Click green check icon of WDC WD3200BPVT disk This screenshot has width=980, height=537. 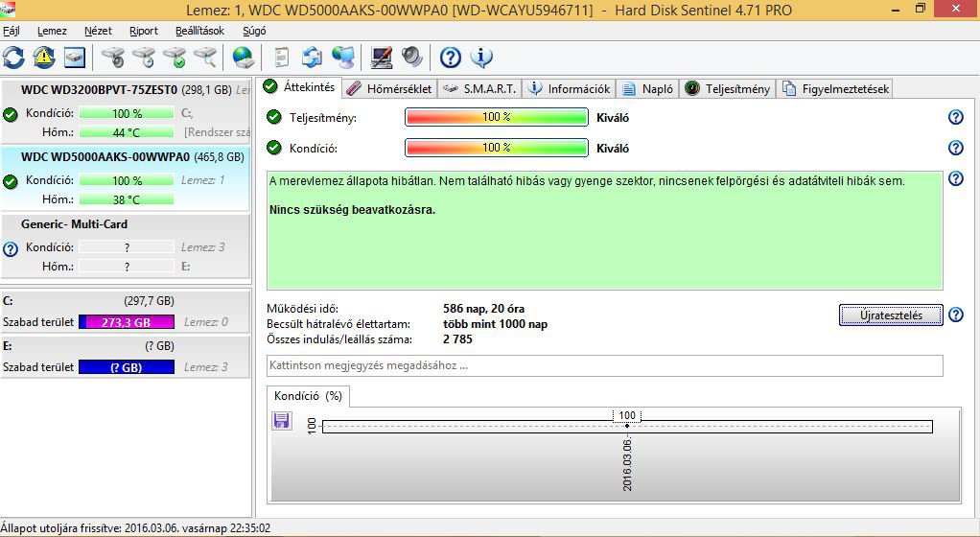[10, 115]
